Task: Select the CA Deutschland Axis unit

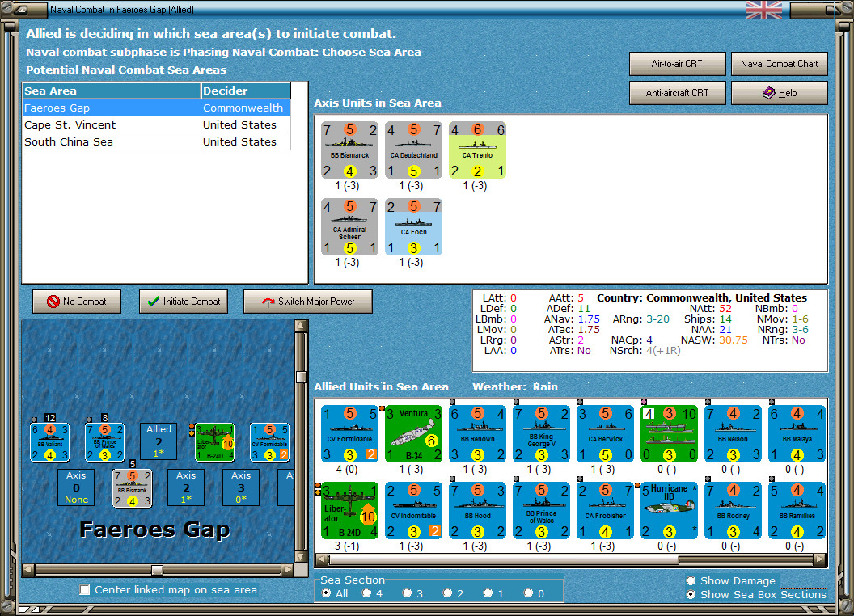Action: click(x=413, y=150)
